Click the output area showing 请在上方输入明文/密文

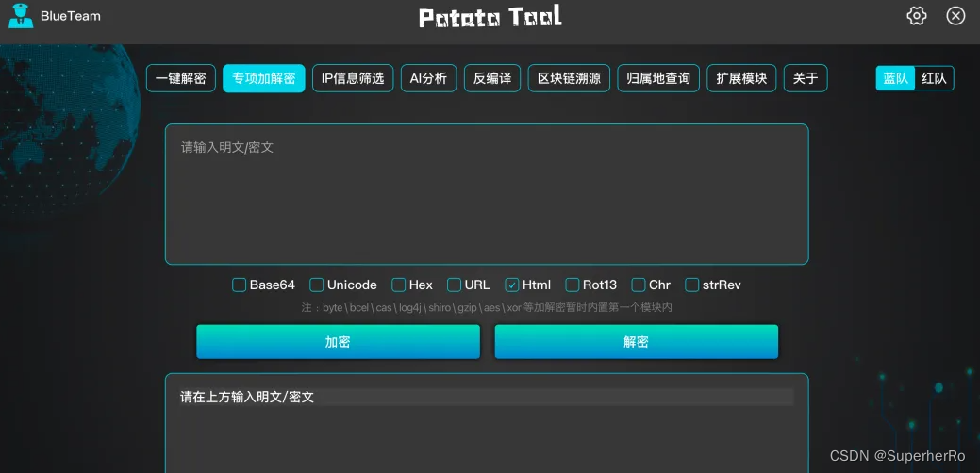coord(487,423)
